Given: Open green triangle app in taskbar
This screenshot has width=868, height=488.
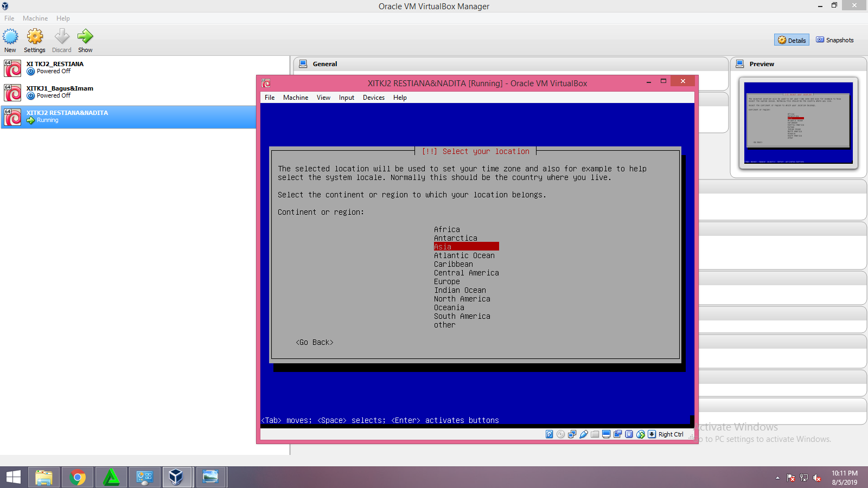Looking at the screenshot, I should (x=111, y=477).
